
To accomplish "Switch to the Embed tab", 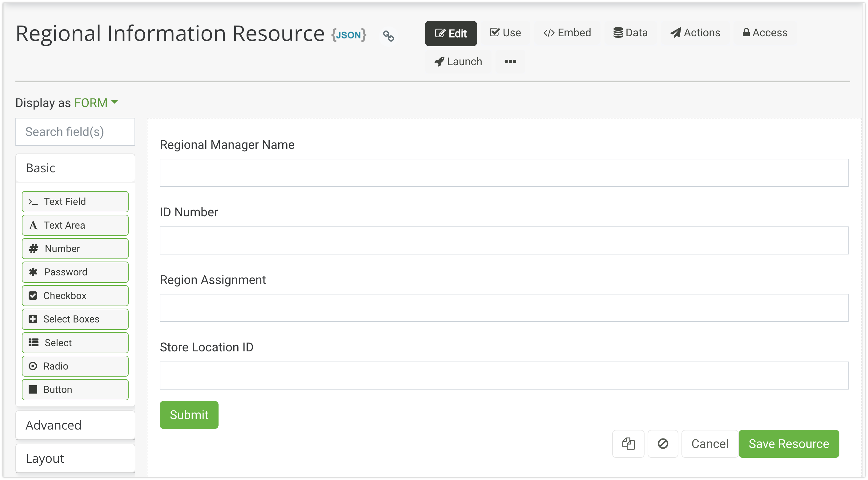I will tap(567, 33).
